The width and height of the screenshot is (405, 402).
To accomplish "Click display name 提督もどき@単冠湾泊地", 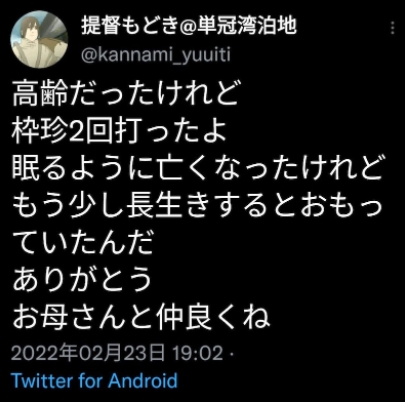I will point(189,26).
